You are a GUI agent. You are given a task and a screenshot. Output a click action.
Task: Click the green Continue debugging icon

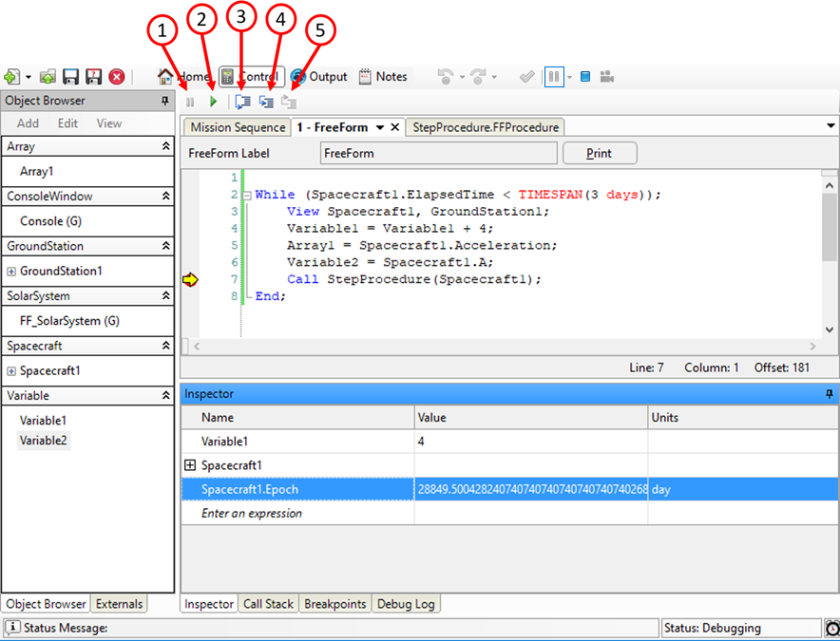pyautogui.click(x=212, y=102)
